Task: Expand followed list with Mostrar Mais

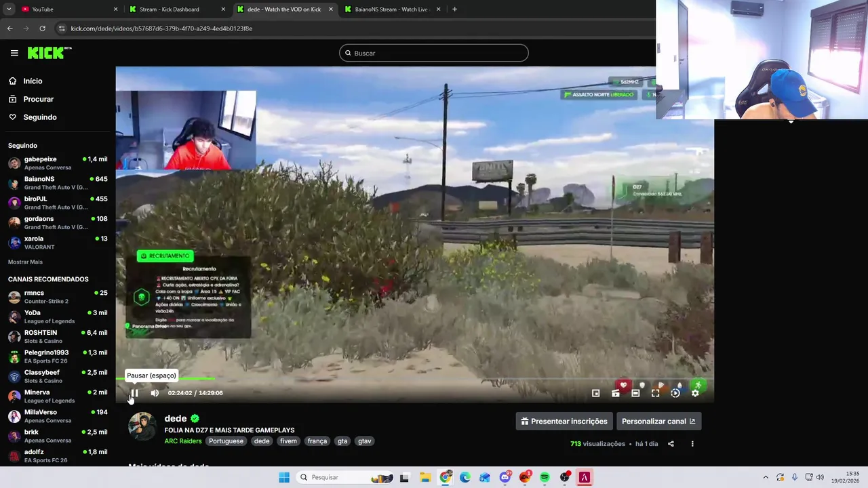Action: click(25, 262)
